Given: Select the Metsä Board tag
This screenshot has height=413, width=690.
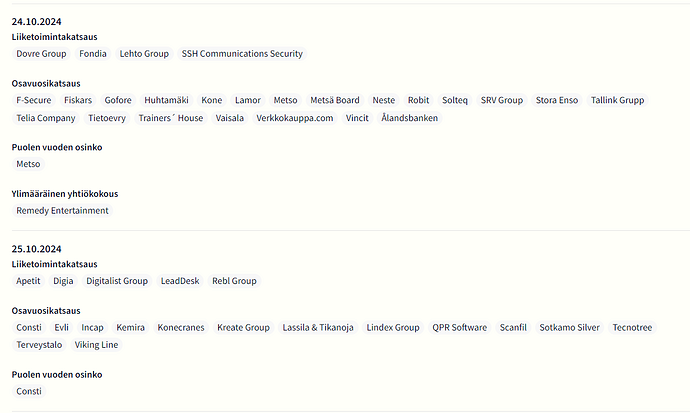Looking at the screenshot, I should click(335, 100).
